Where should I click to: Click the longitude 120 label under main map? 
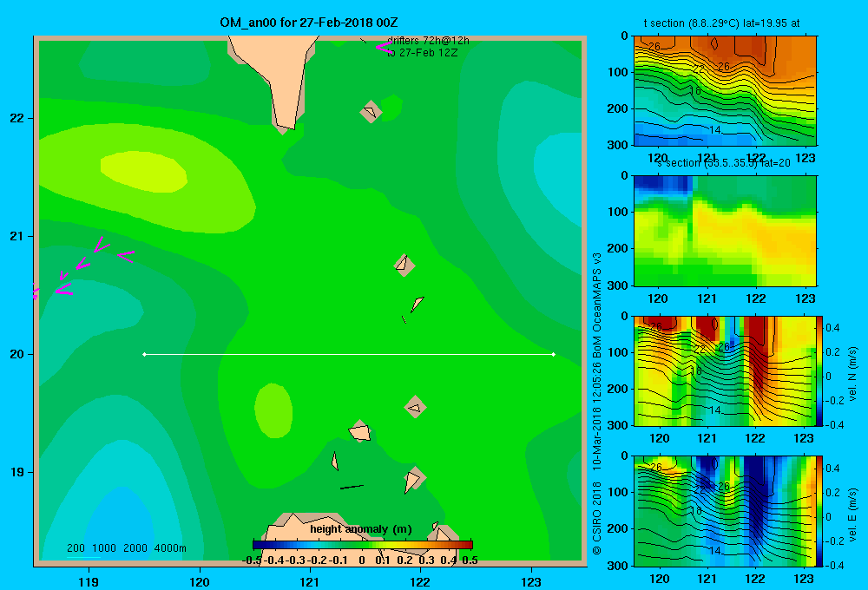click(x=200, y=581)
